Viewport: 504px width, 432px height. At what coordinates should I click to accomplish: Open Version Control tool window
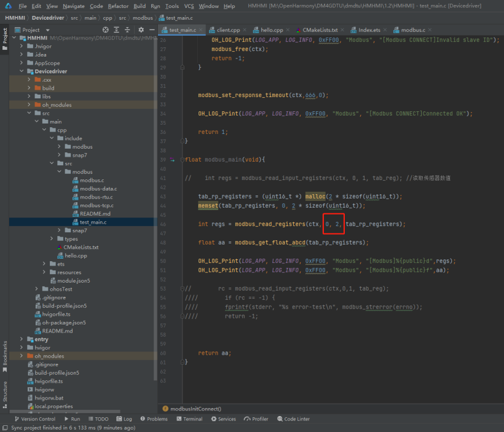click(35, 419)
